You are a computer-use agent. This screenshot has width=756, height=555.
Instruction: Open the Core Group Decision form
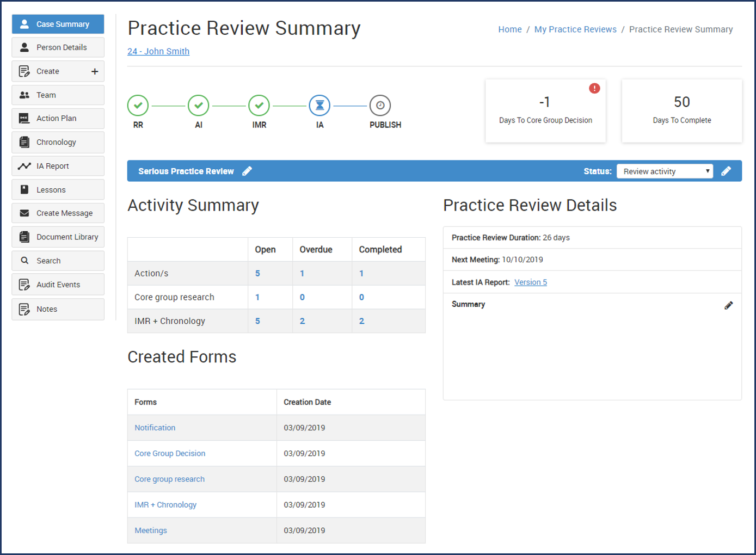[169, 453]
